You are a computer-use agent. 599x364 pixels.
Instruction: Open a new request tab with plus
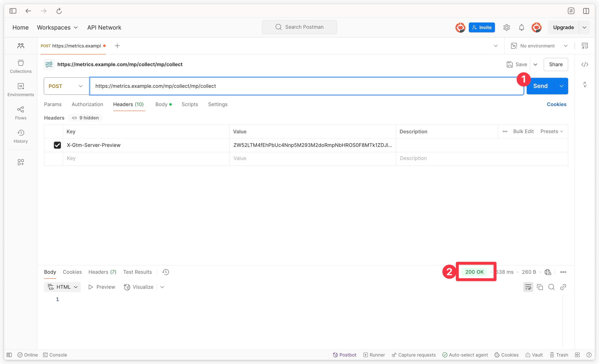click(x=117, y=46)
